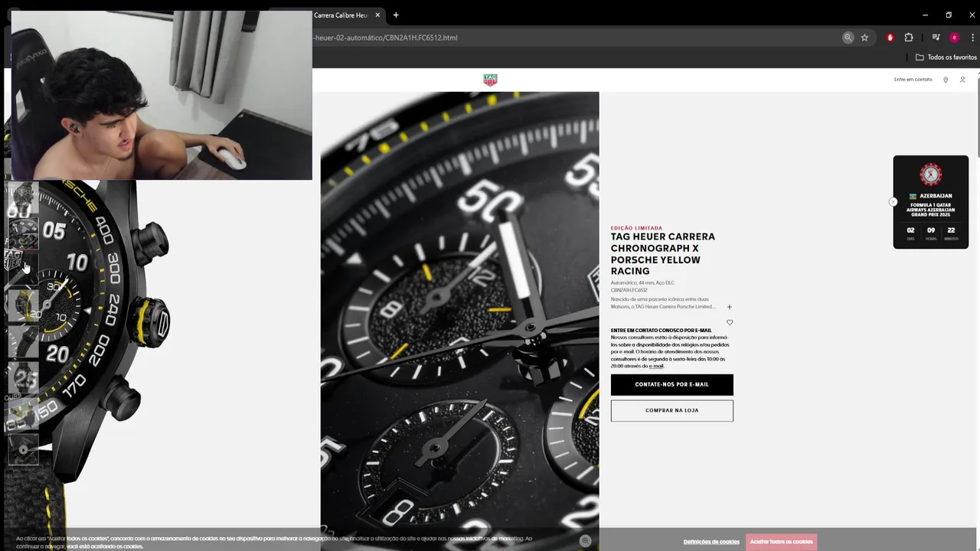The height and width of the screenshot is (551, 980).
Task: Click 'Comprar na loja' button
Action: 672,410
